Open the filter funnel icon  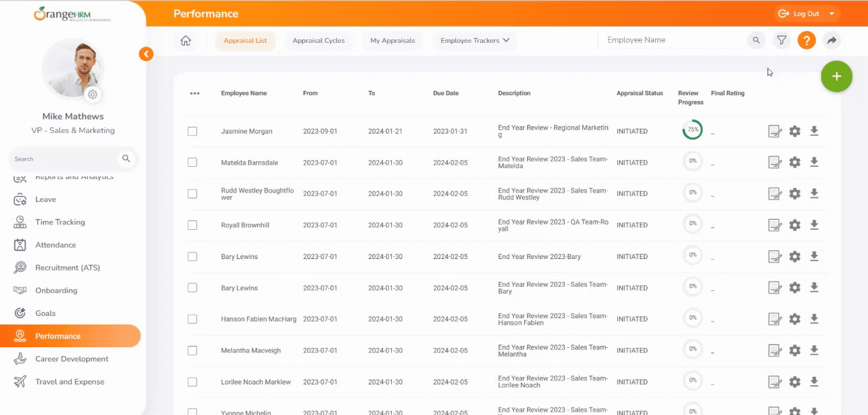[782, 41]
